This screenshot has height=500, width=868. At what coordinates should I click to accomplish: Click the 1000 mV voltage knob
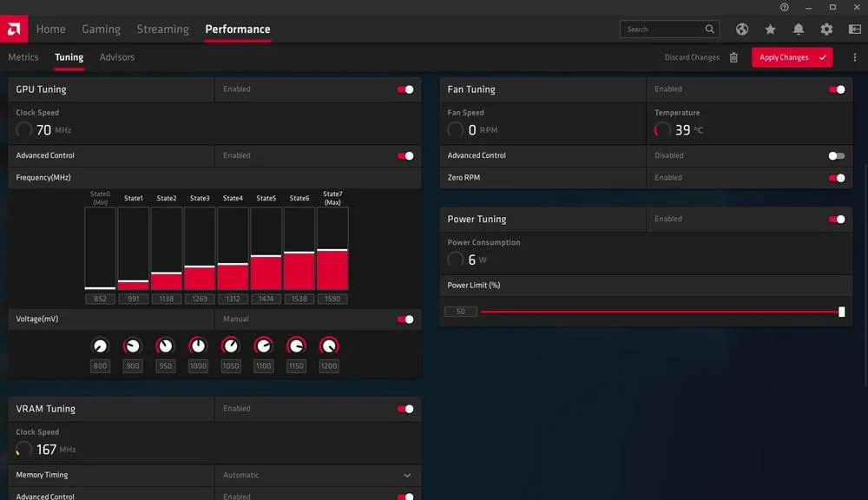[x=198, y=346]
